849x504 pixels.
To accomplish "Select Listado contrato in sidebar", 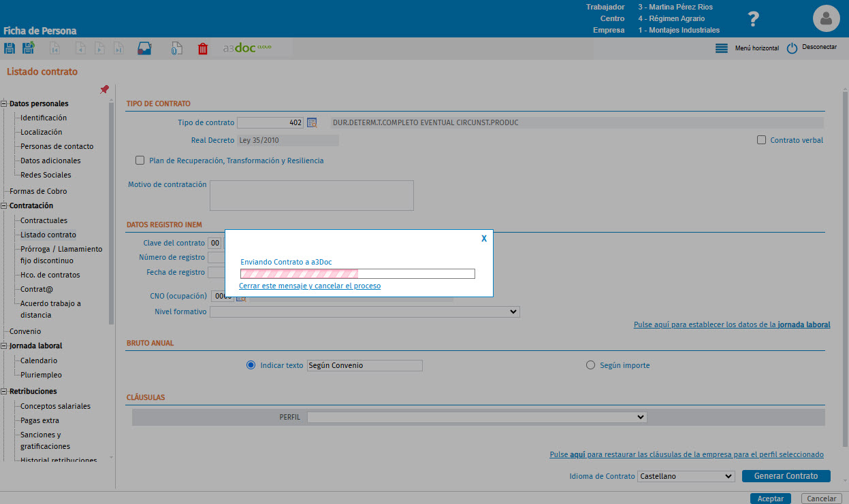I will [48, 235].
